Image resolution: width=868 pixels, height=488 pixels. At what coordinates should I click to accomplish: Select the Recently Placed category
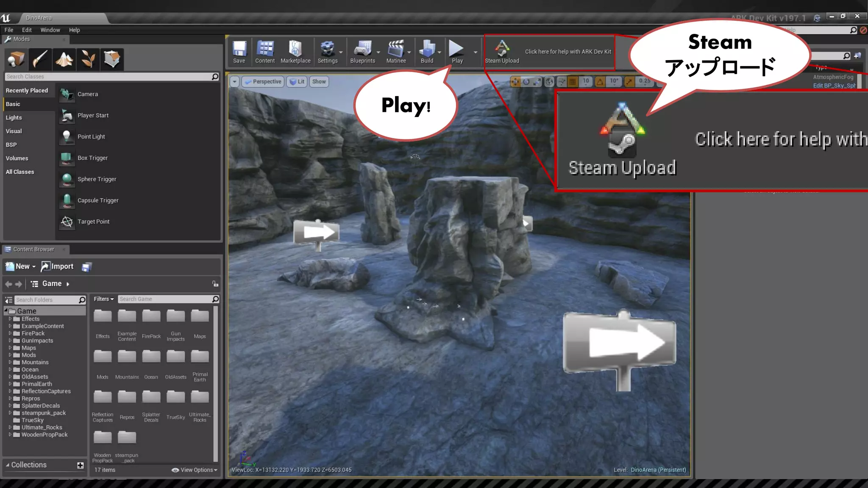(27, 91)
